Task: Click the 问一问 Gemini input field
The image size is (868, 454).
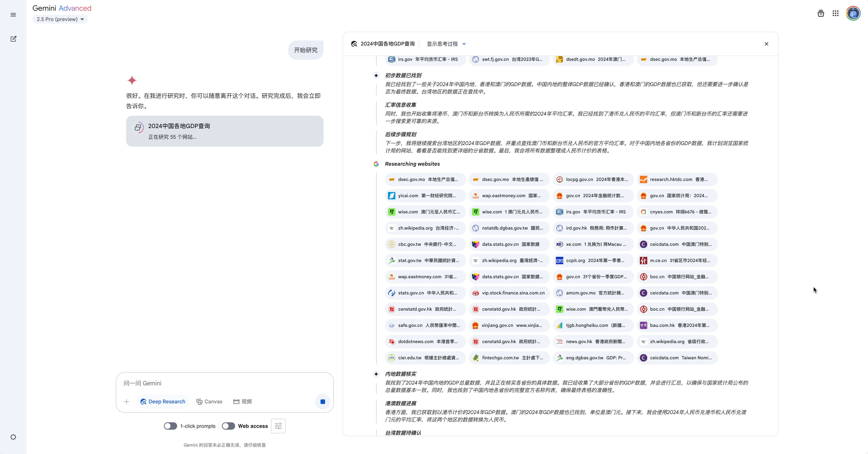Action: pyautogui.click(x=224, y=383)
